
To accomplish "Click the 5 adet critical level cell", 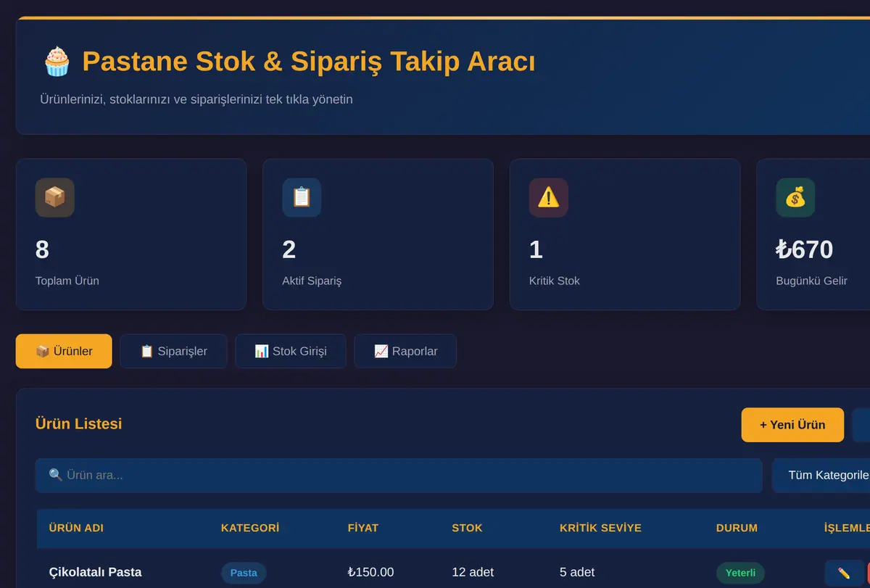I will click(577, 572).
